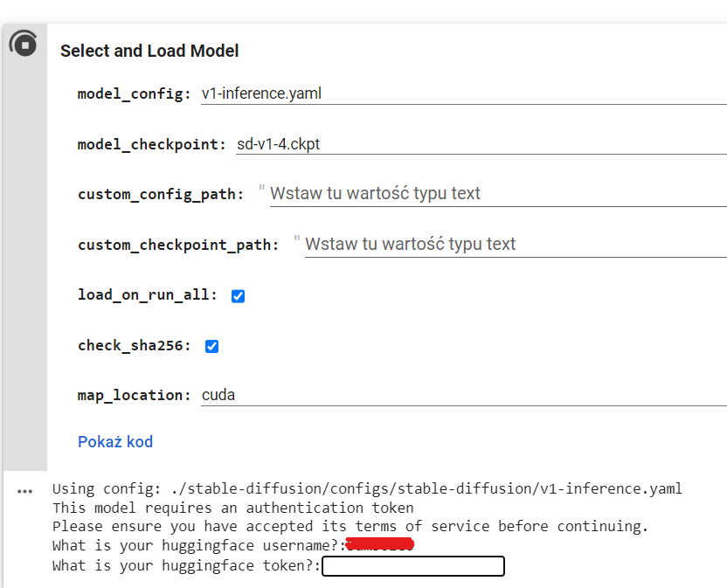Click into the custom_checkpoint_path text field
Image resolution: width=727 pixels, height=588 pixels.
click(516, 244)
